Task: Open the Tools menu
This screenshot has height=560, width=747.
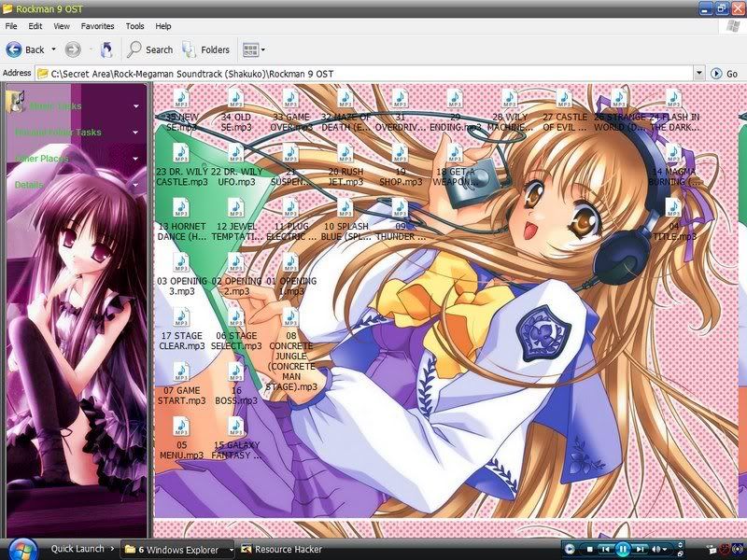Action: (x=134, y=26)
